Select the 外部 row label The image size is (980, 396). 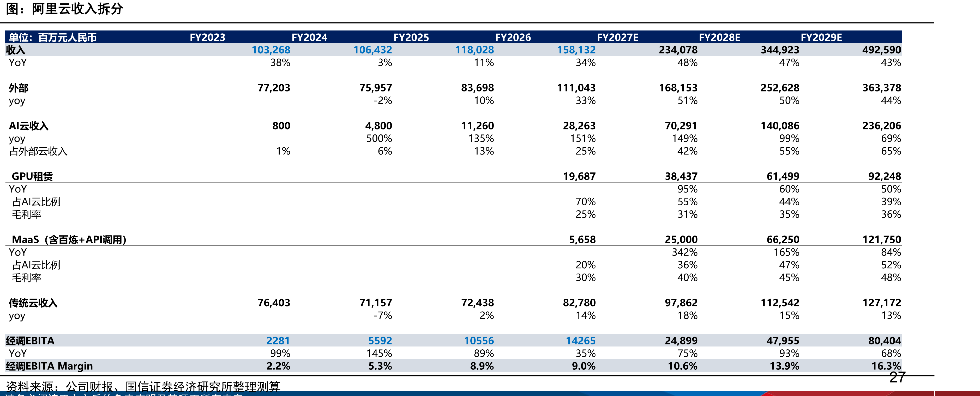coord(19,88)
